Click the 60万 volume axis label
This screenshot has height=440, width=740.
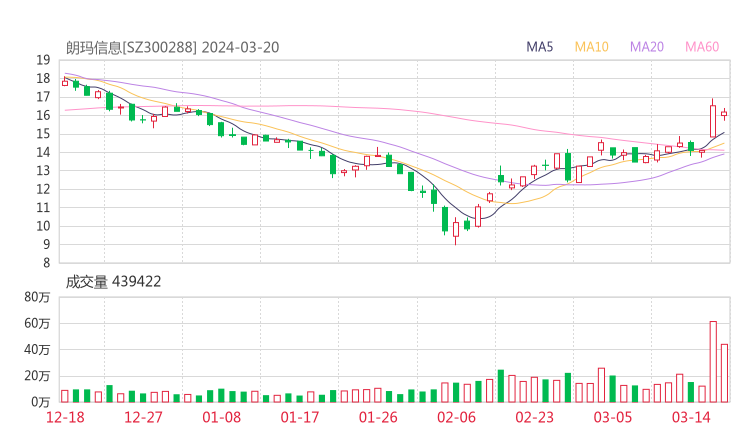37,323
